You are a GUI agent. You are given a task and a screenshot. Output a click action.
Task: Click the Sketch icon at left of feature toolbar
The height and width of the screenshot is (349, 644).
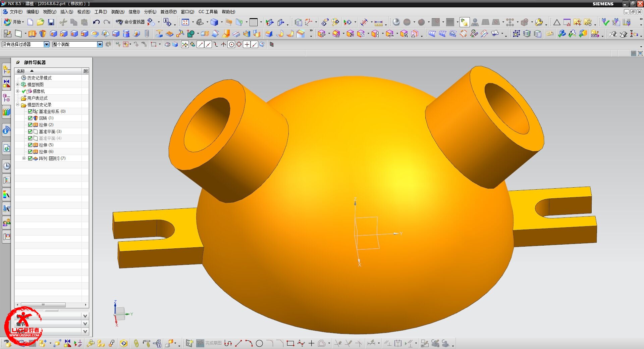click(7, 34)
